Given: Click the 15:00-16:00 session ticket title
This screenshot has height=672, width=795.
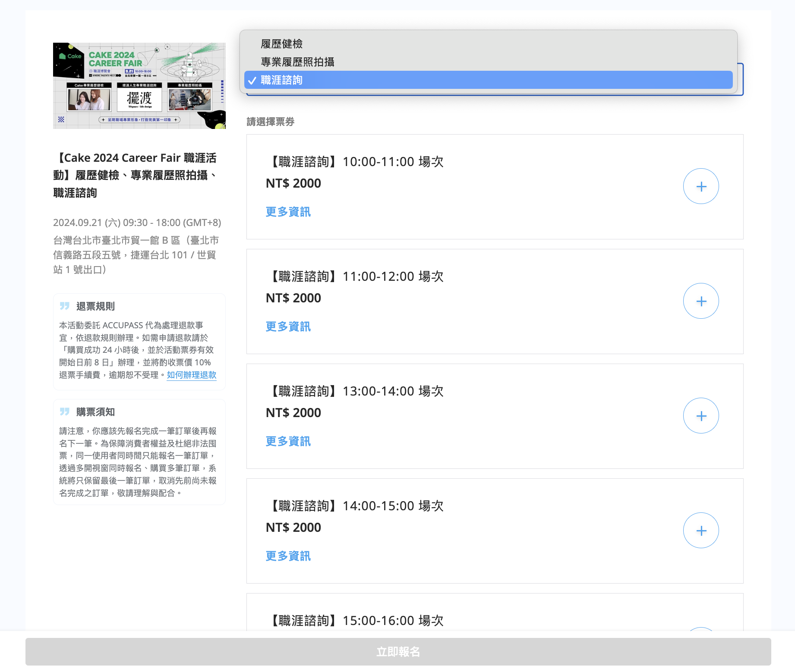Looking at the screenshot, I should [356, 620].
